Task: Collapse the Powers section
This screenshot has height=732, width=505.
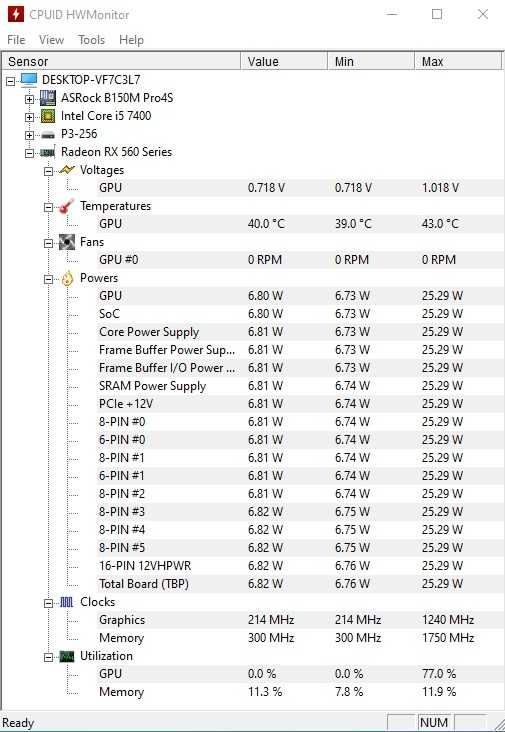Action: [x=49, y=279]
